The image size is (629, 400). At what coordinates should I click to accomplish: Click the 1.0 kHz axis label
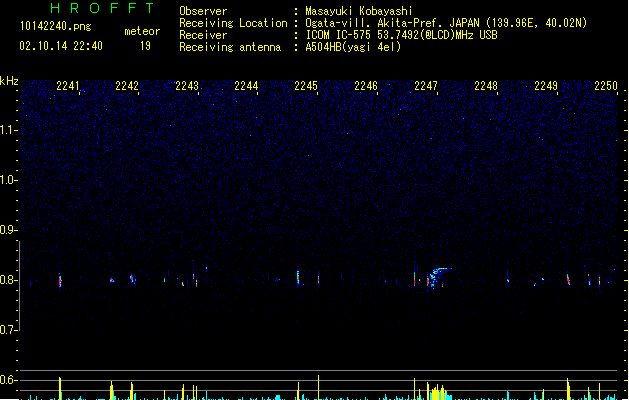coord(8,180)
